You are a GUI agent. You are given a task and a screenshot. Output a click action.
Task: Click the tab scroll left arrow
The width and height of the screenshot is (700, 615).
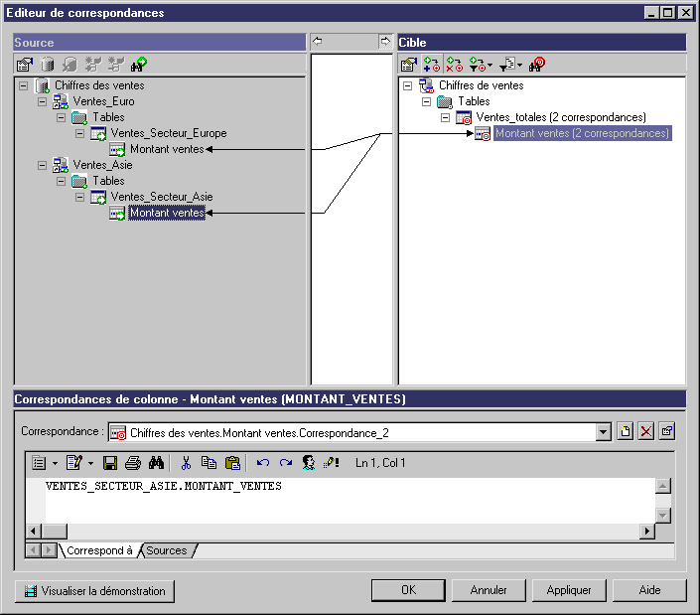pos(33,550)
